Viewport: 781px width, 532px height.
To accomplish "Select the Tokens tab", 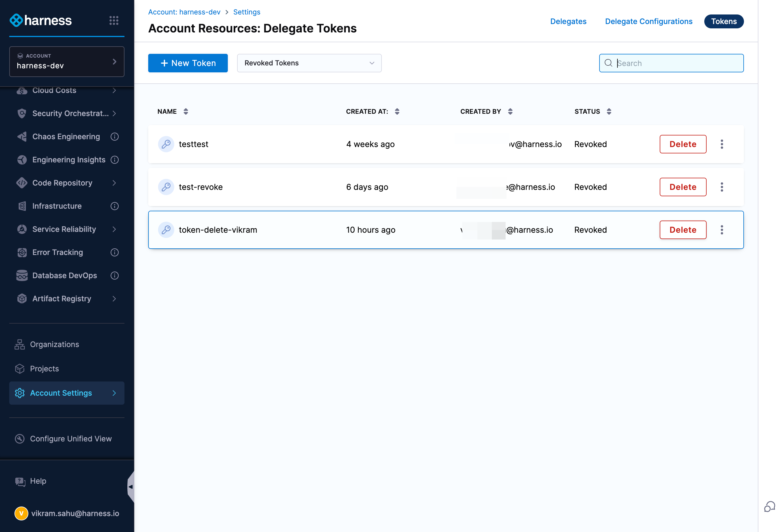I will pyautogui.click(x=724, y=21).
